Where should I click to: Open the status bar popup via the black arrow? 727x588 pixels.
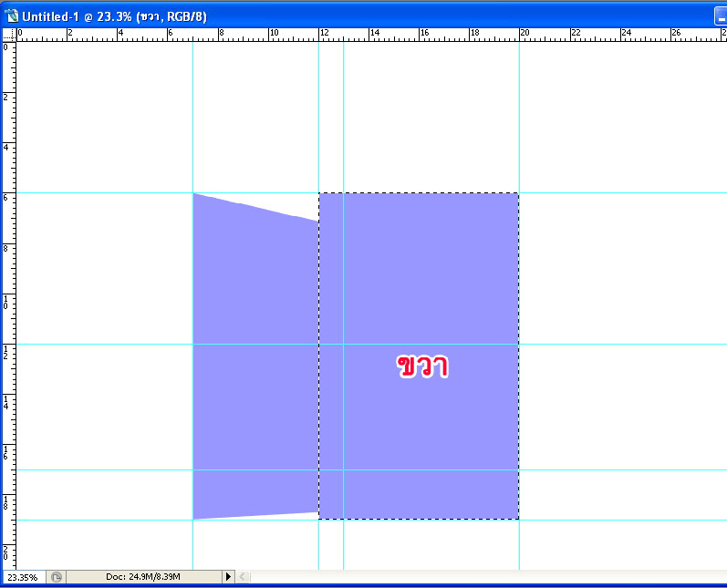click(228, 577)
